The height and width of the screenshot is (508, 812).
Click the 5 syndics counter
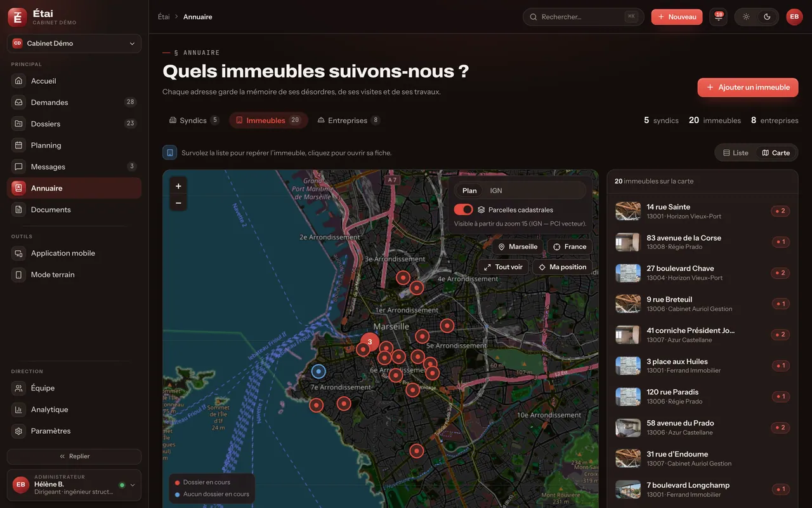[x=661, y=120]
